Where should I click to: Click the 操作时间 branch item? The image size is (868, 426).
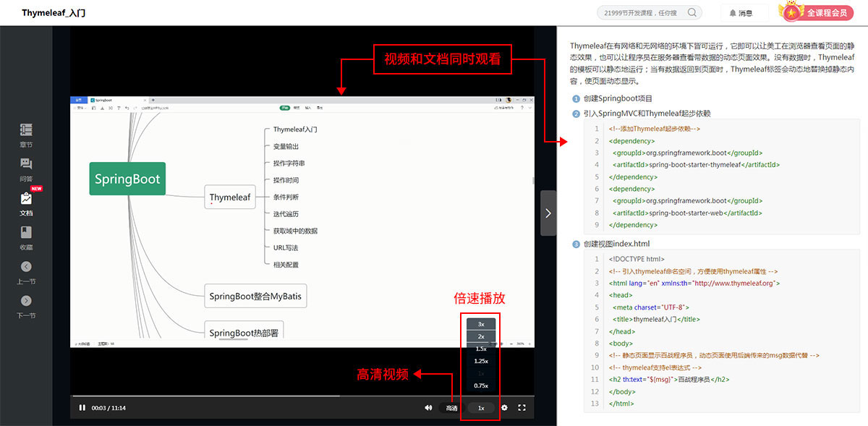pyautogui.click(x=286, y=180)
